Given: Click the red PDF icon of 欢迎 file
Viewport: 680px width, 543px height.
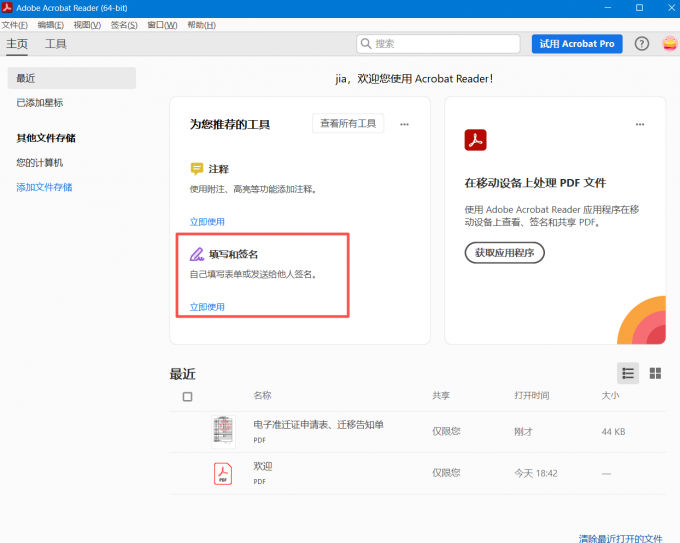Looking at the screenshot, I should (223, 473).
